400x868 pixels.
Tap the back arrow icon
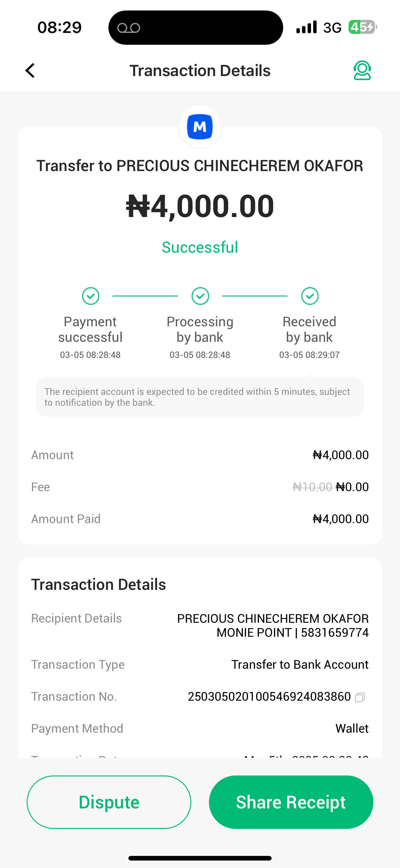pyautogui.click(x=30, y=70)
